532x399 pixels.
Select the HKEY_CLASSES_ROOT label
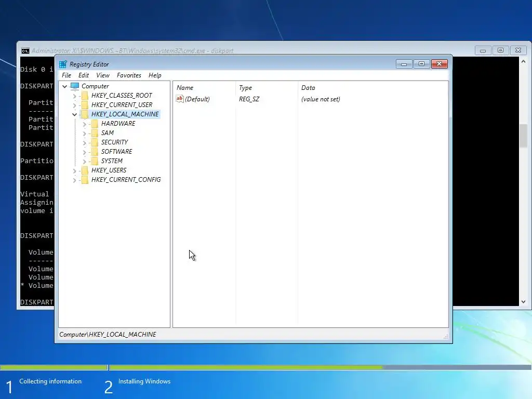coord(122,96)
